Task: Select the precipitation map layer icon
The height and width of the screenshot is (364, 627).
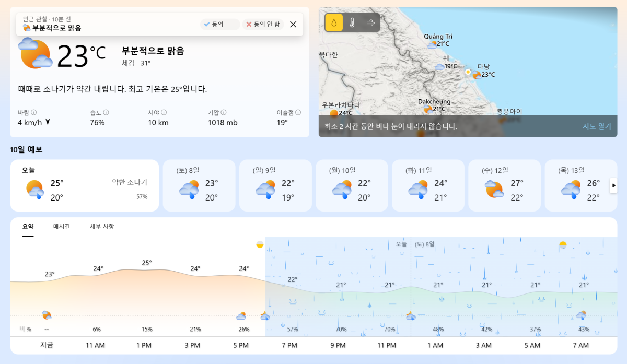Action: point(334,22)
